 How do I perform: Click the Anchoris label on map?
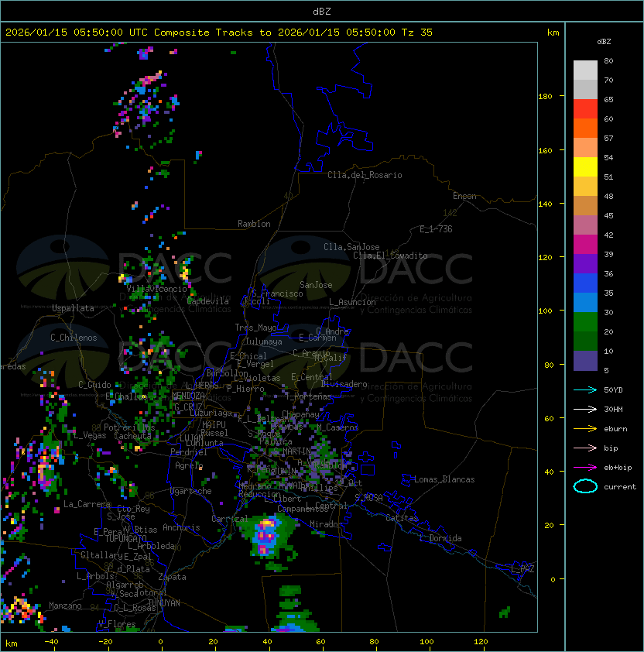click(181, 527)
